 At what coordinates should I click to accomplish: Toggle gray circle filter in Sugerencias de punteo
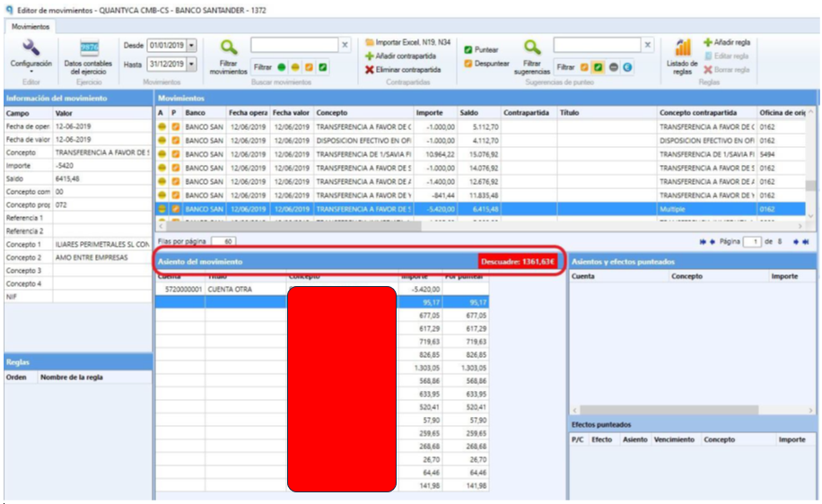613,67
